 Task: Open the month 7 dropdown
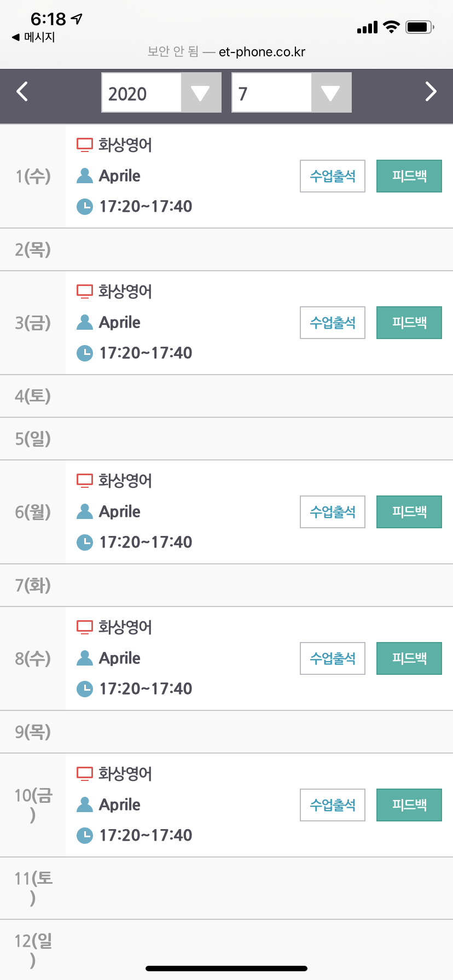point(292,93)
